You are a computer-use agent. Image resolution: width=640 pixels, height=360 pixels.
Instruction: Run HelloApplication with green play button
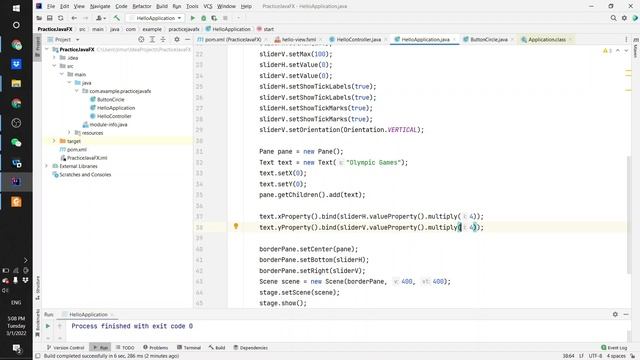pyautogui.click(x=193, y=18)
